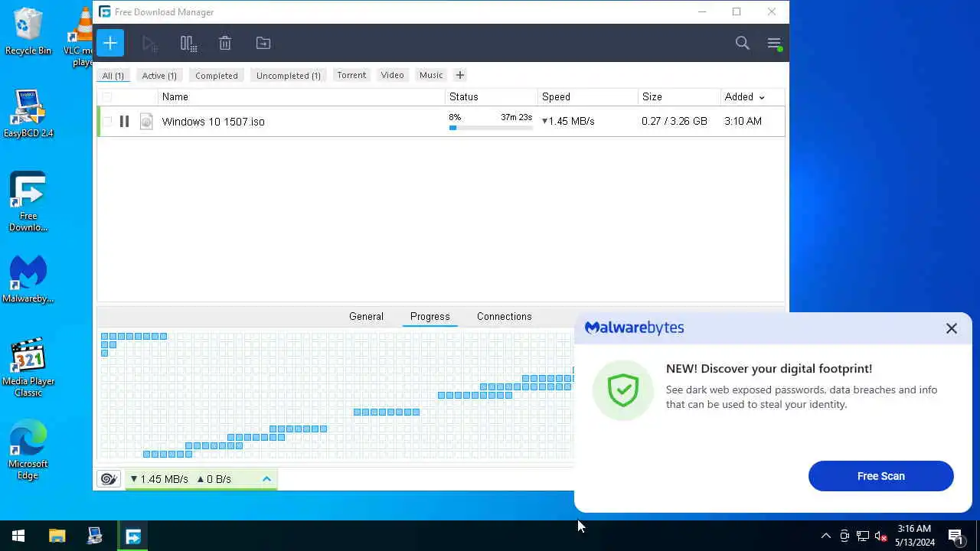Click Free Download Manager taskbar button
Image resolution: width=980 pixels, height=551 pixels.
coord(133,536)
